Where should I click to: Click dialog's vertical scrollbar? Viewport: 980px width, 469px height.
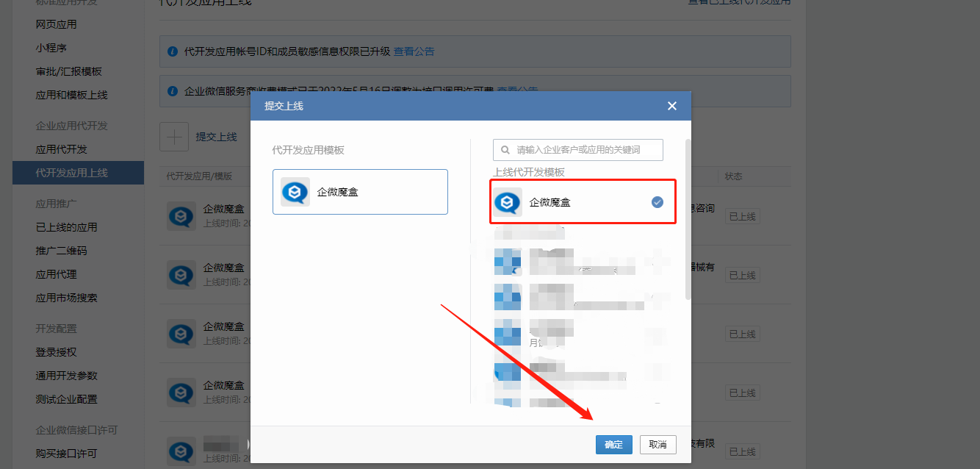(x=688, y=218)
